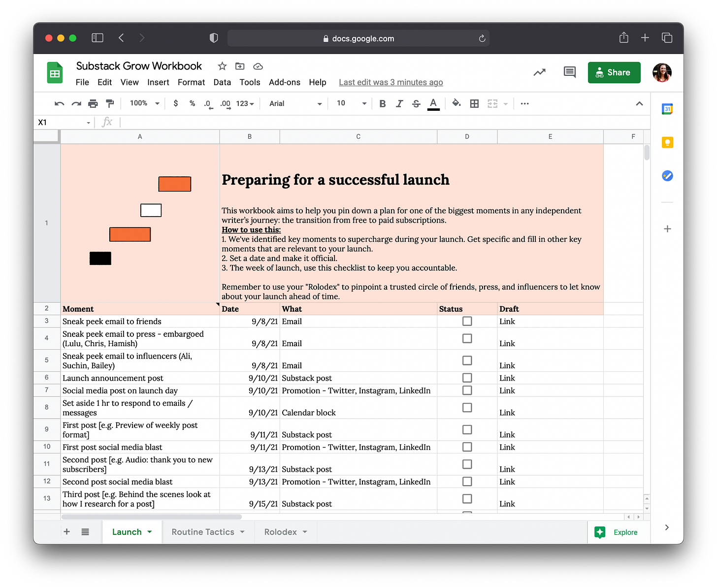Open the Insert menu
The height and width of the screenshot is (588, 717).
[158, 82]
